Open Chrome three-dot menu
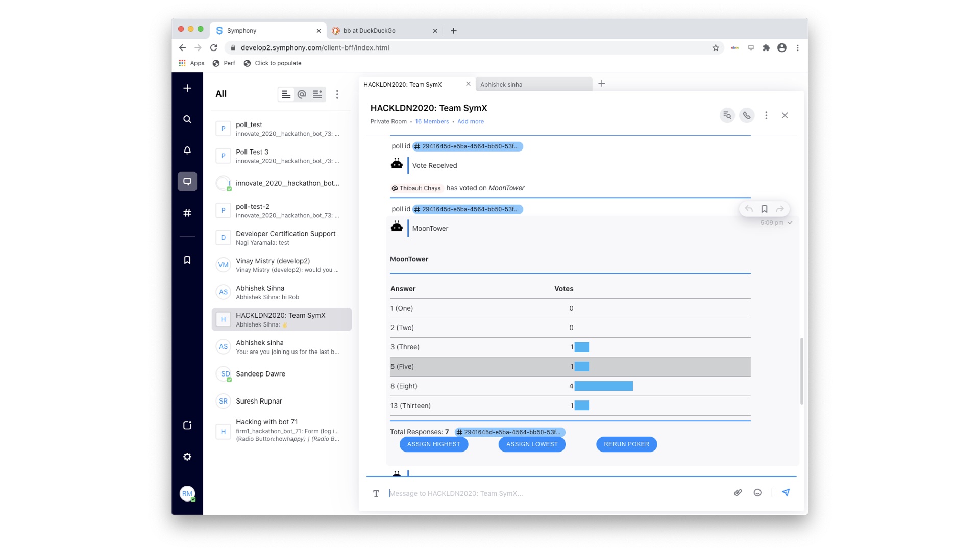The image size is (980, 551). (798, 47)
